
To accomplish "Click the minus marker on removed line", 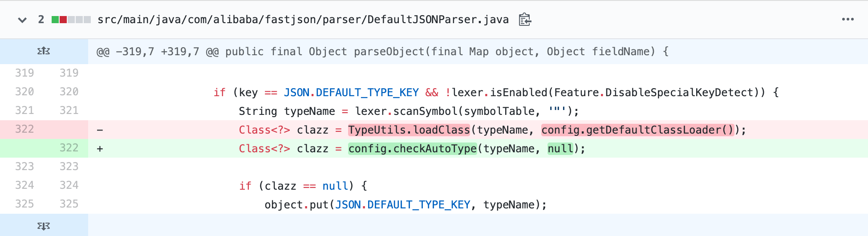I will point(100,130).
